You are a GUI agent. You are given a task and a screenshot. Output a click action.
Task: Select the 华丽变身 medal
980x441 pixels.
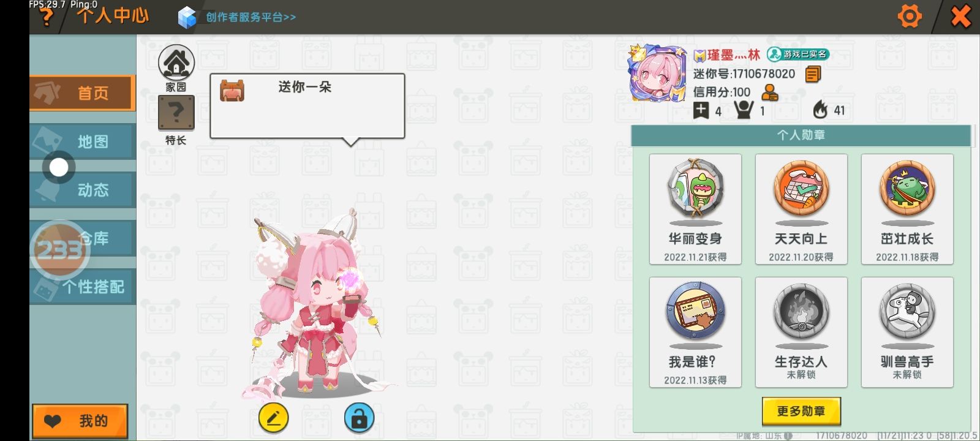click(x=695, y=209)
